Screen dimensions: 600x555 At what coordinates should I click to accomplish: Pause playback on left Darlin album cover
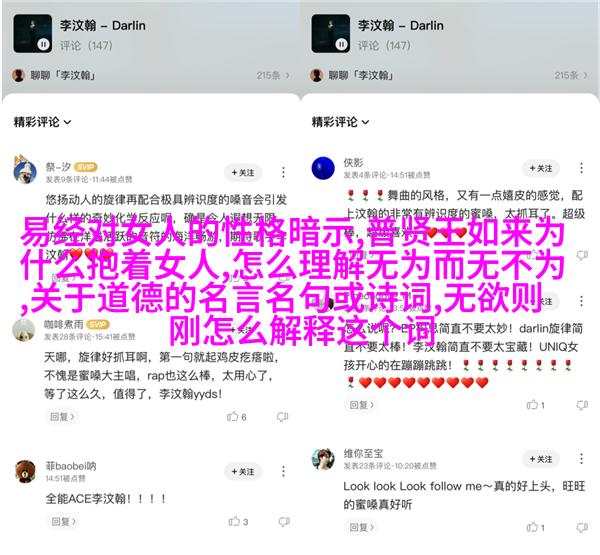point(44,45)
